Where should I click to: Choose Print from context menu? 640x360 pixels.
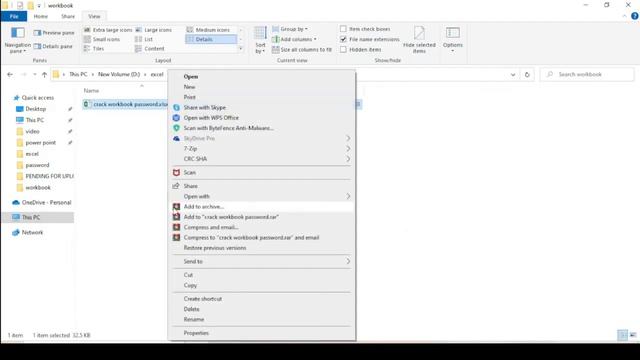pyautogui.click(x=261, y=97)
